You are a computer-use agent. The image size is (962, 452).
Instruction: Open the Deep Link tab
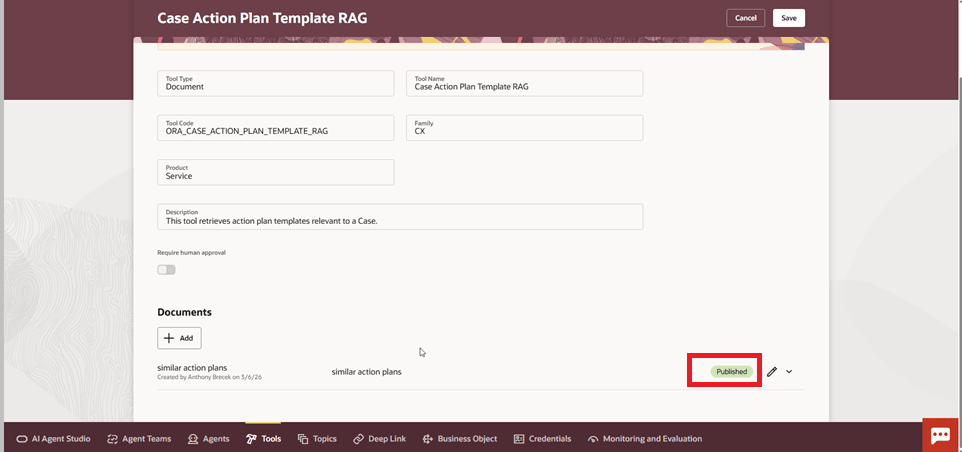coord(380,439)
